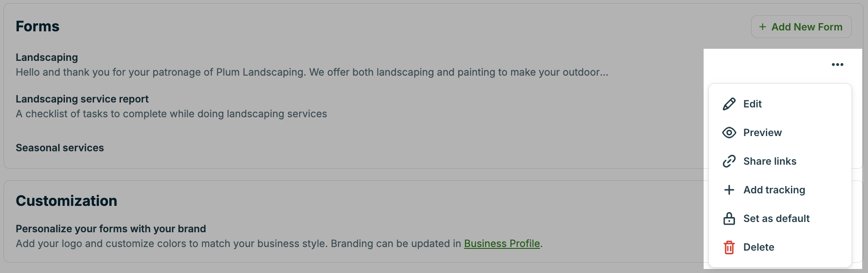The height and width of the screenshot is (273, 868).
Task: Open the Business Profile link
Action: [x=502, y=243]
